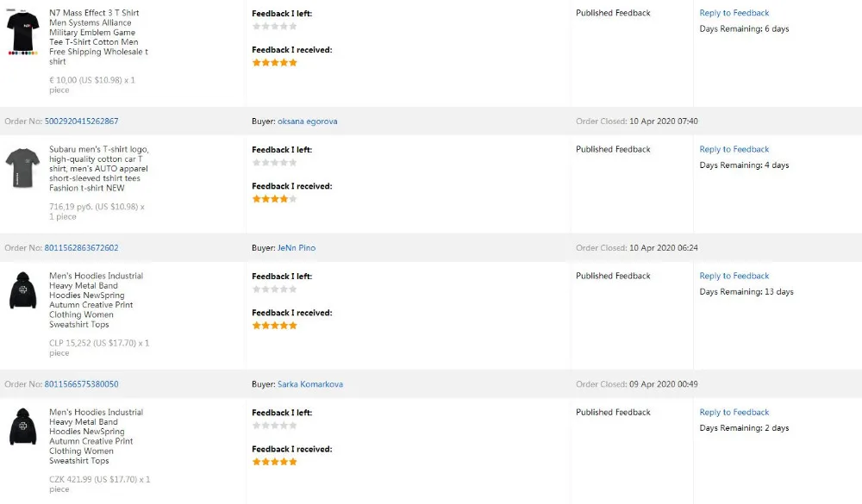Click buyer name Sarka Komarkova
The image size is (862, 504).
[x=310, y=384]
